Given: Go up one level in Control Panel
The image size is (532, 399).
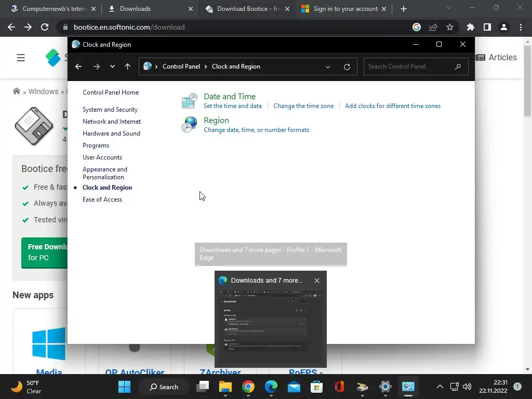Looking at the screenshot, I should click(128, 66).
